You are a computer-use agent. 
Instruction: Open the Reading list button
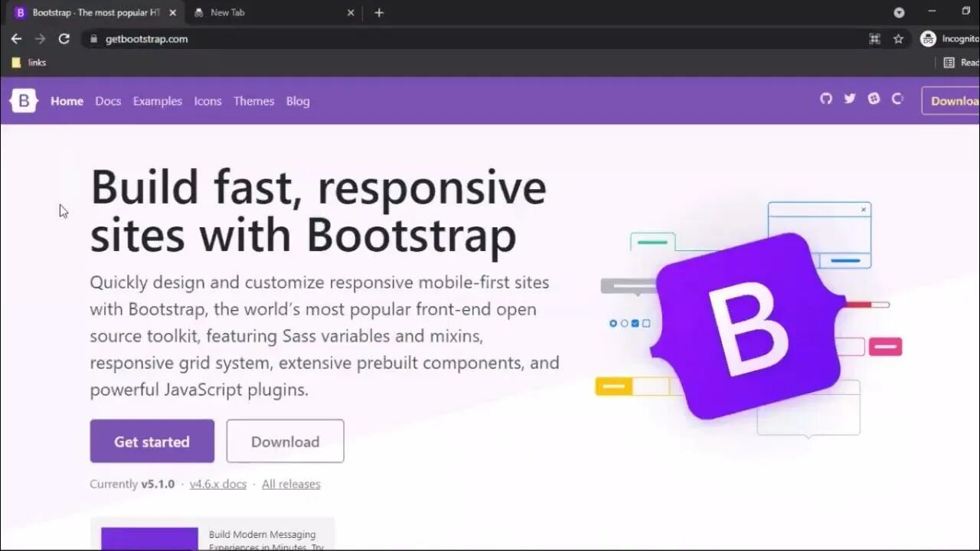[x=961, y=63]
